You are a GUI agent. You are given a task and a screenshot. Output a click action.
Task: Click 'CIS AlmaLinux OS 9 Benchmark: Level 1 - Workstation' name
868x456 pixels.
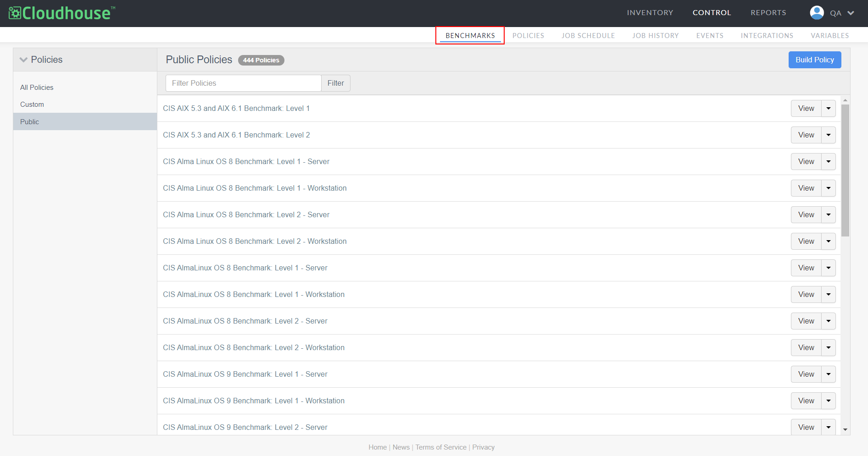tap(254, 401)
